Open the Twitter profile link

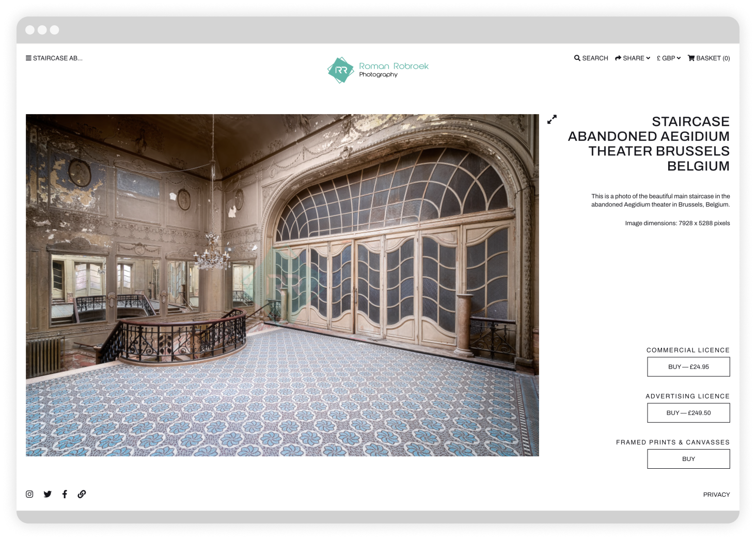click(x=48, y=494)
